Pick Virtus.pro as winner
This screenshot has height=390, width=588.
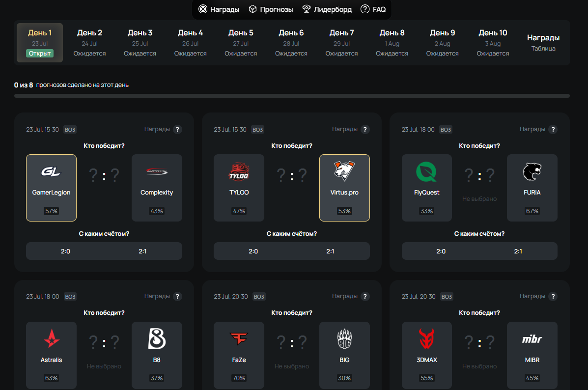(344, 188)
